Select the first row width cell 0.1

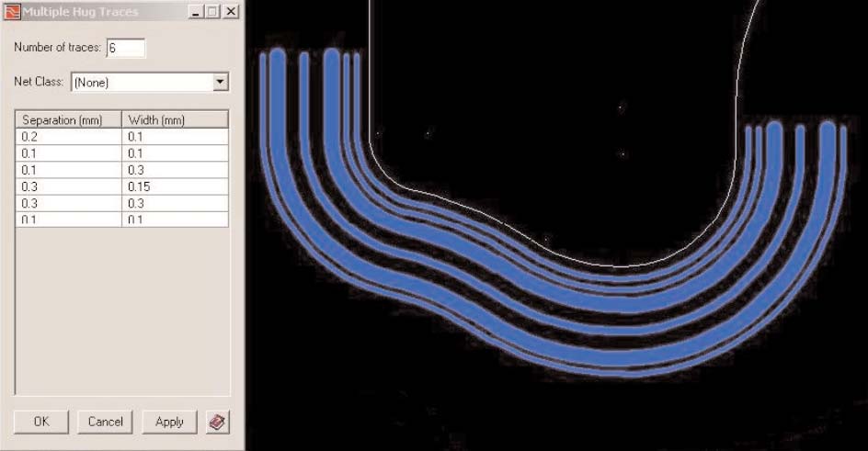[x=175, y=137]
